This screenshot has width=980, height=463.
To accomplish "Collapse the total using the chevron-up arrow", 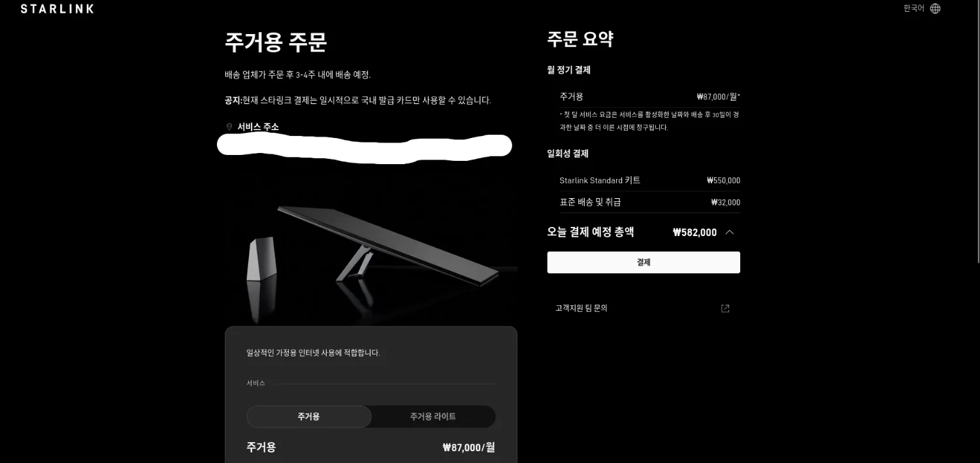I will (x=730, y=232).
